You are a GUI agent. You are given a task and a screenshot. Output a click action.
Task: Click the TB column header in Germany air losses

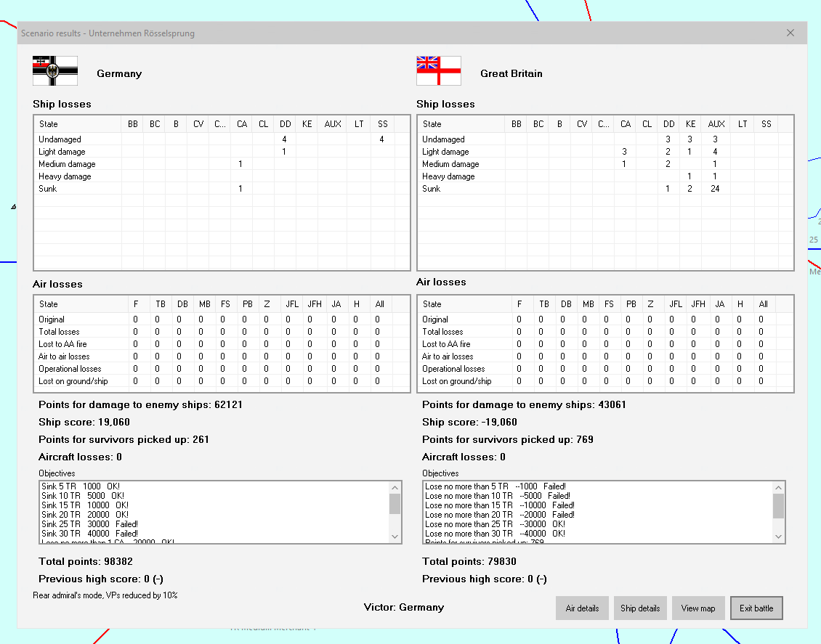[x=161, y=304]
